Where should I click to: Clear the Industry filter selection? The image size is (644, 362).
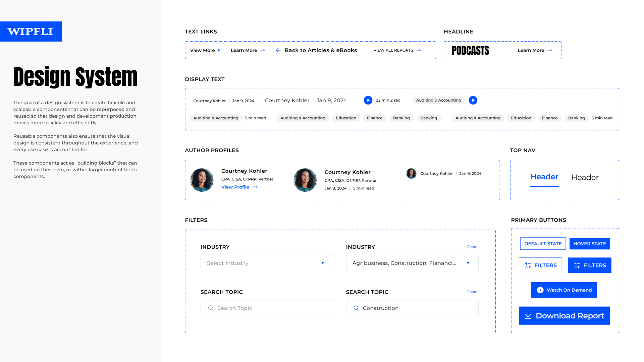tap(471, 247)
